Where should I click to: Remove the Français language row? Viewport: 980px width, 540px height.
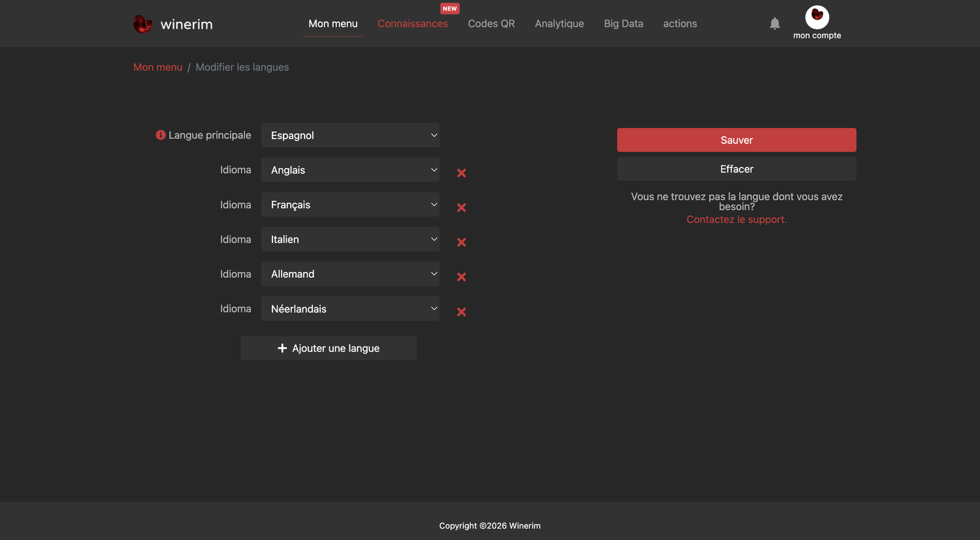coord(461,208)
